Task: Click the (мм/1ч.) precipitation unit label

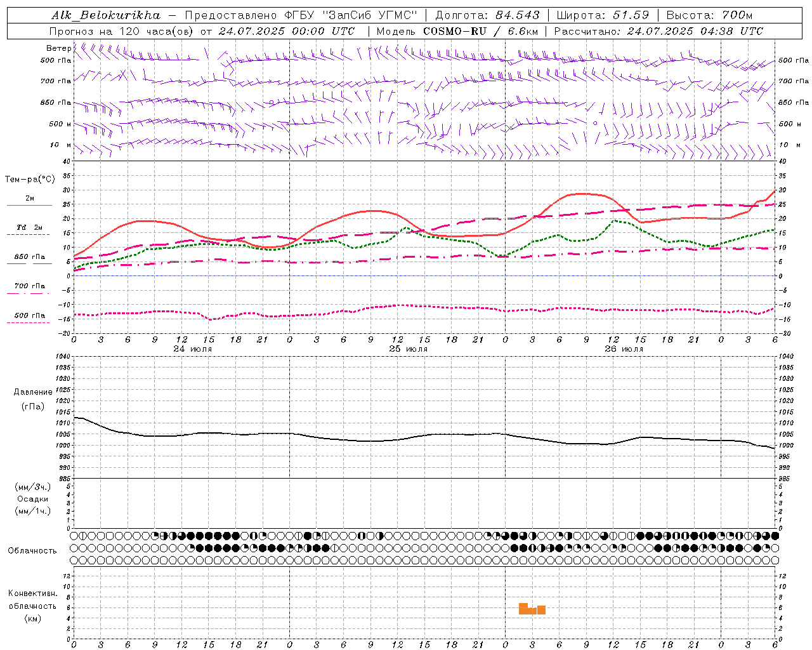Action: [x=33, y=511]
